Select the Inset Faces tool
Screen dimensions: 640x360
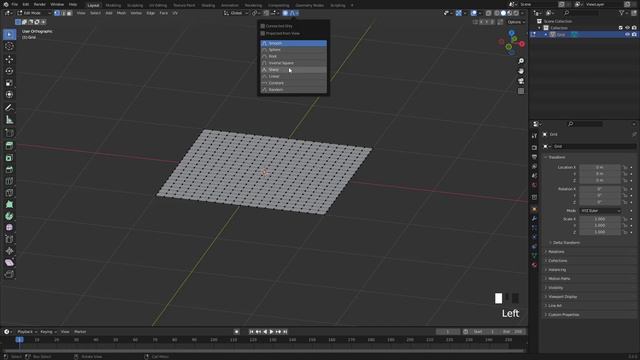point(9,158)
